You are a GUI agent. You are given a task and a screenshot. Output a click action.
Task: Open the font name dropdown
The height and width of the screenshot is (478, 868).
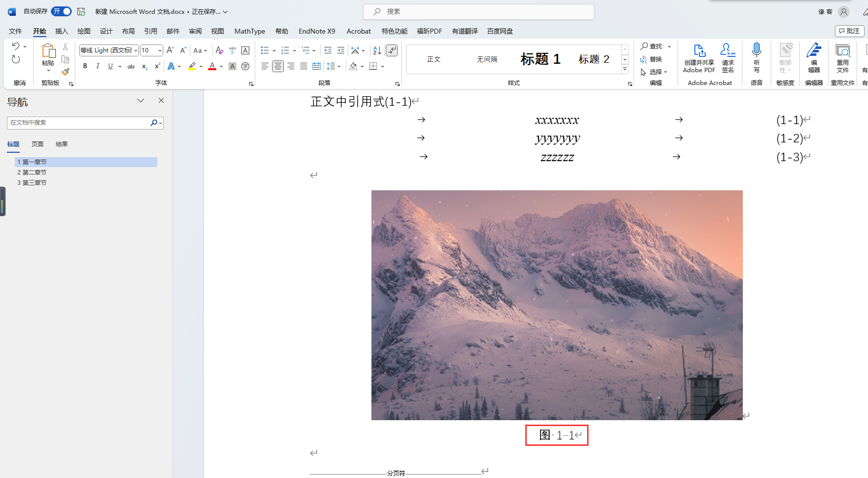point(136,50)
